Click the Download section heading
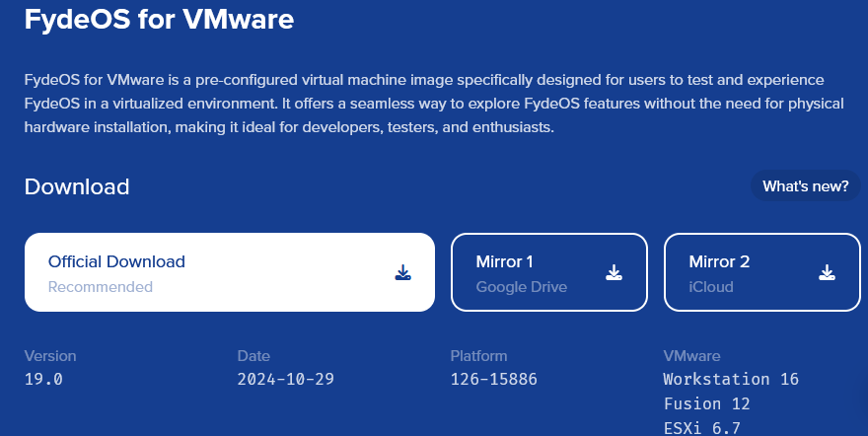The width and height of the screenshot is (868, 436). coord(77,187)
